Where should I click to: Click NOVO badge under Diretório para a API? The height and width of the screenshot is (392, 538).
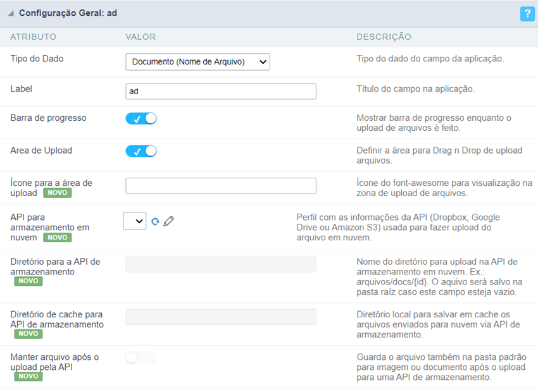28,281
